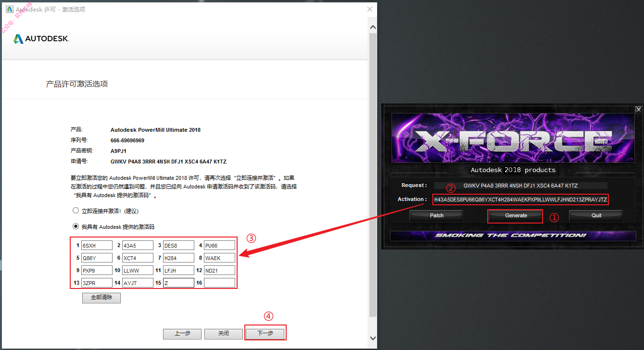Image resolution: width=644 pixels, height=350 pixels.
Task: Click the 下一步 next button
Action: [x=265, y=333]
